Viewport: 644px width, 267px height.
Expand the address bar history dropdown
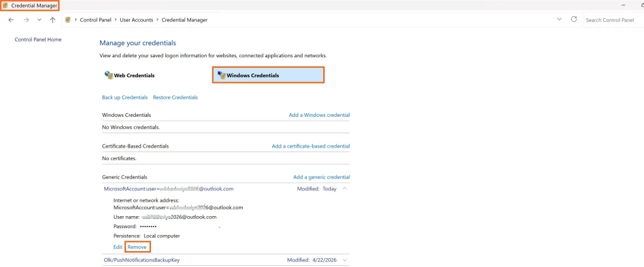pos(559,19)
